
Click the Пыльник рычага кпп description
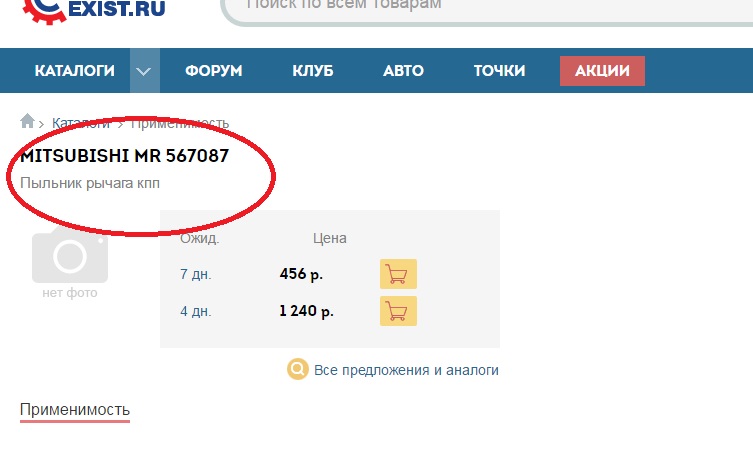click(x=90, y=183)
